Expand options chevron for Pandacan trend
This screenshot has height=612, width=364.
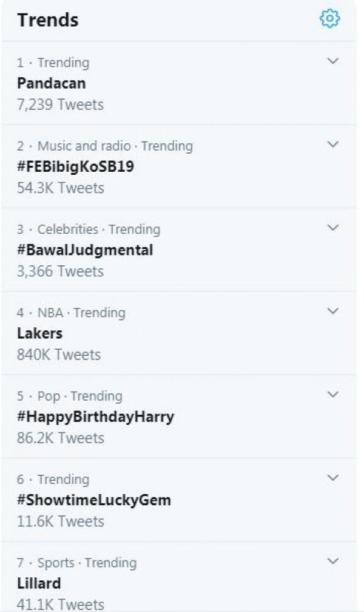coord(332,61)
